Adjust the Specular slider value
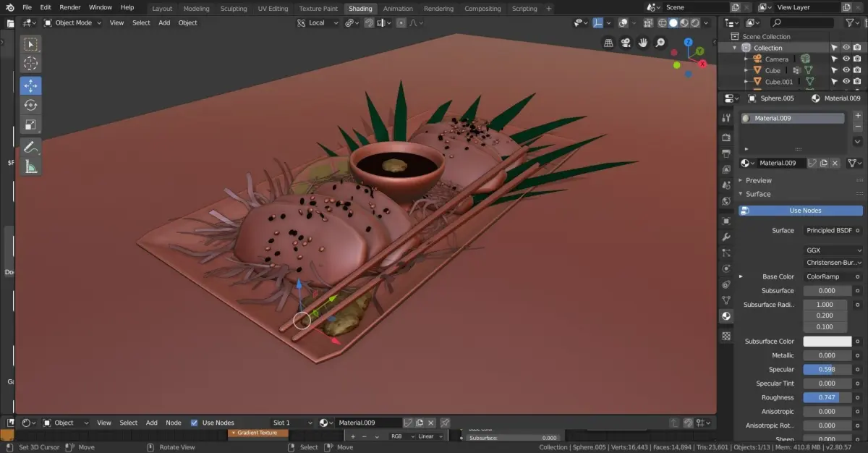The image size is (868, 453). coord(827,369)
